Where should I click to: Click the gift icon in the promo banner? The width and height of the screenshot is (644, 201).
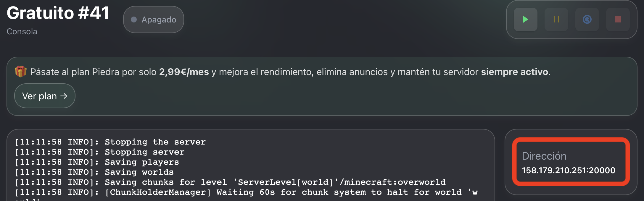click(21, 72)
